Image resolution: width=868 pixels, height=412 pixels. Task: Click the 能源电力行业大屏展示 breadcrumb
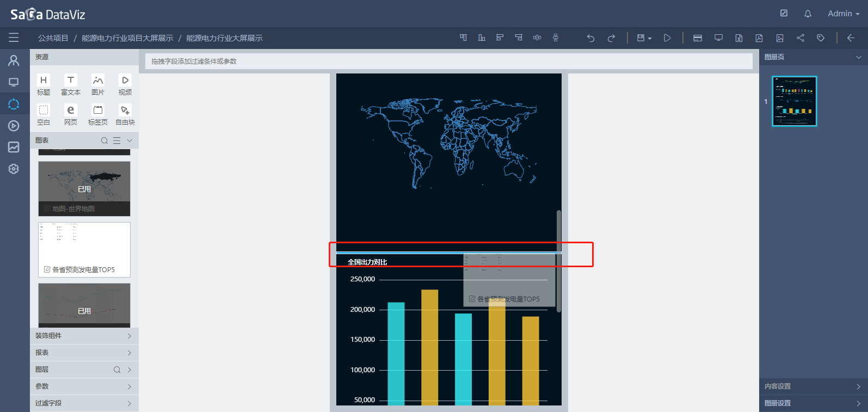[224, 38]
